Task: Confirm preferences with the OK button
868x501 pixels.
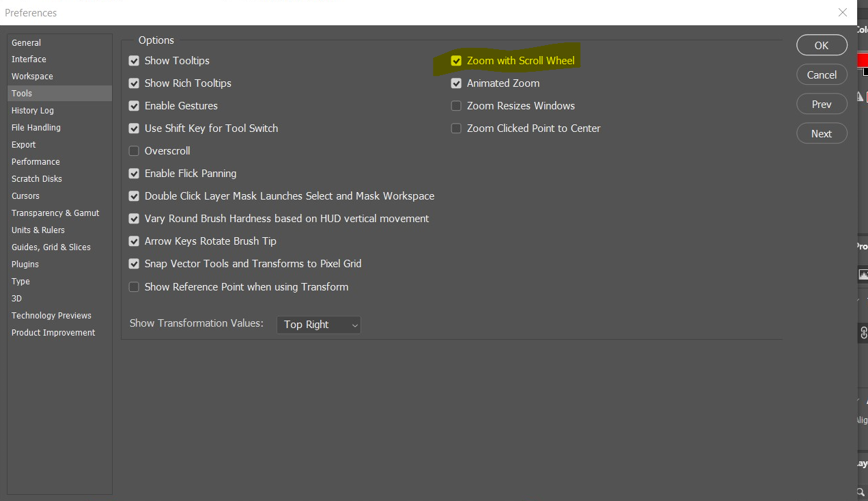Action: (822, 44)
